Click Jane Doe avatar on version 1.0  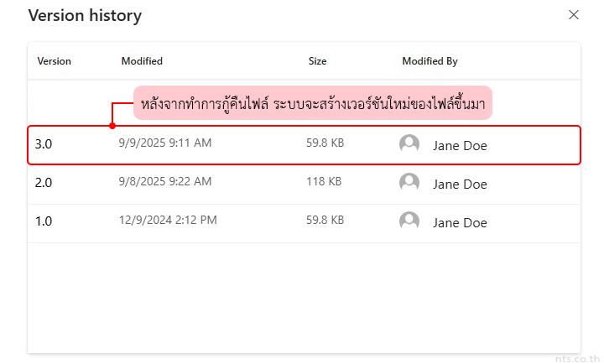coord(409,221)
